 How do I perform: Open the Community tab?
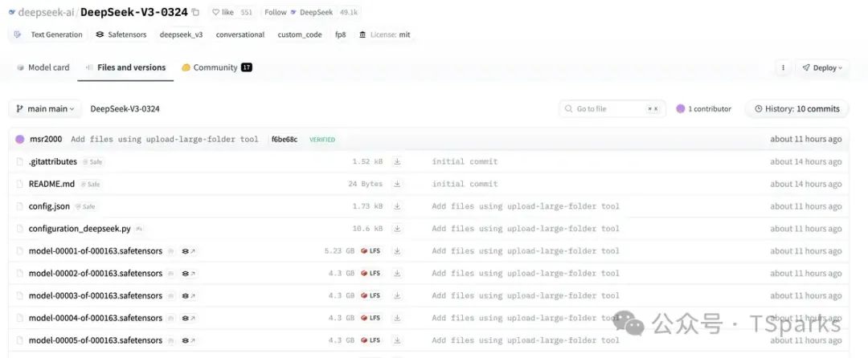pos(216,67)
